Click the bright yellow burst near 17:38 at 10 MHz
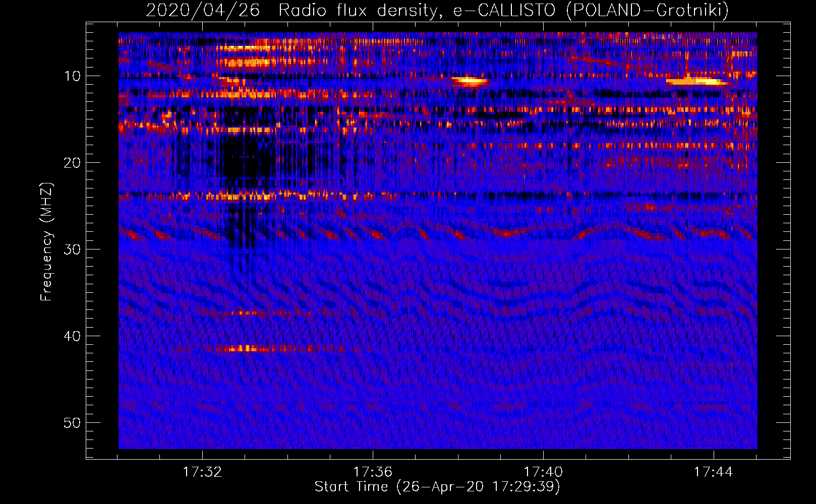This screenshot has width=816, height=504. [470, 81]
